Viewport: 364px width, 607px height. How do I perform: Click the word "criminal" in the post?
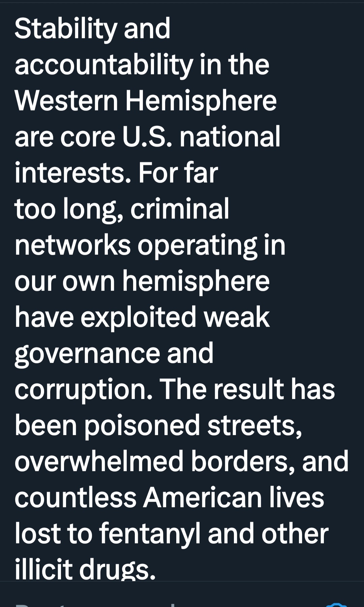coord(180,209)
